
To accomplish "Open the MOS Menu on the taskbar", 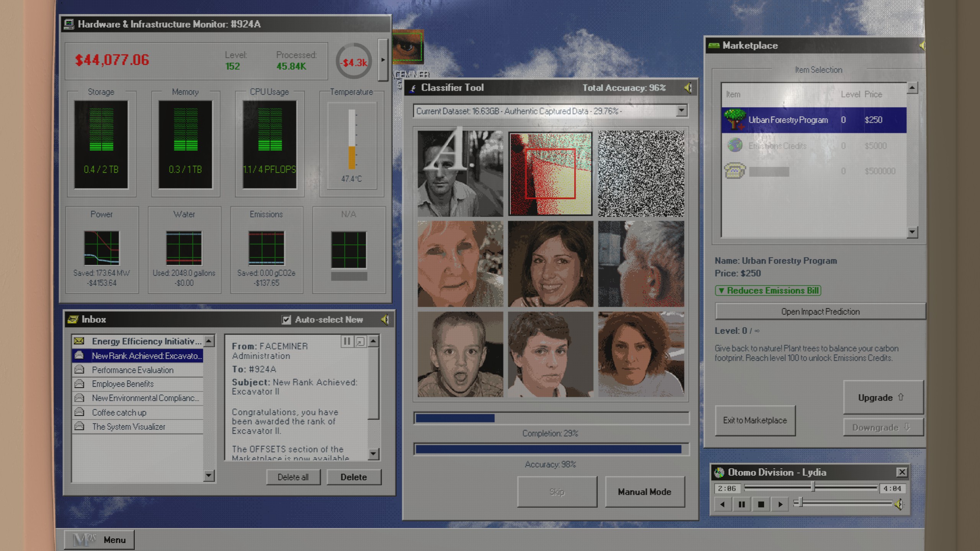I will tap(100, 540).
